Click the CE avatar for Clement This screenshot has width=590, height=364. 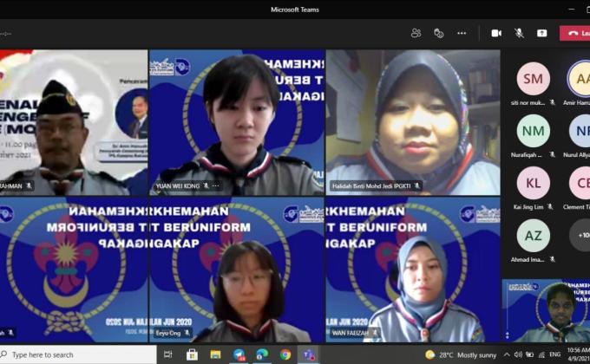pos(580,183)
